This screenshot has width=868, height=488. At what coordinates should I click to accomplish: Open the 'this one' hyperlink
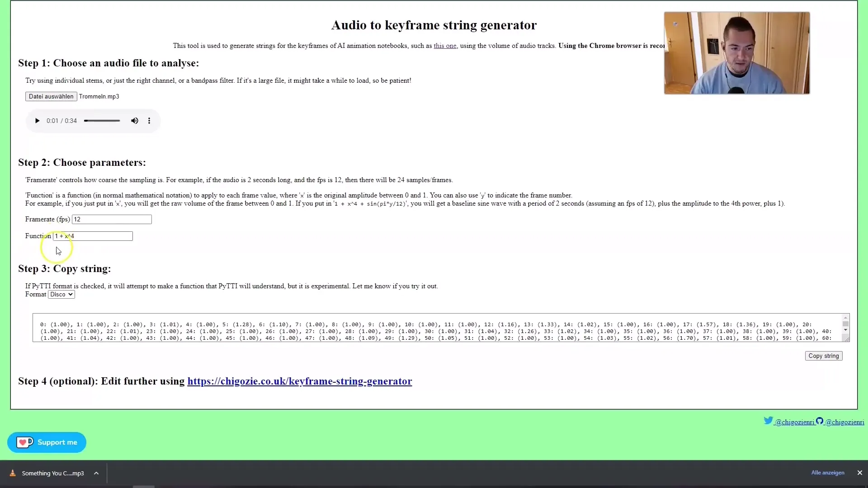coord(445,45)
